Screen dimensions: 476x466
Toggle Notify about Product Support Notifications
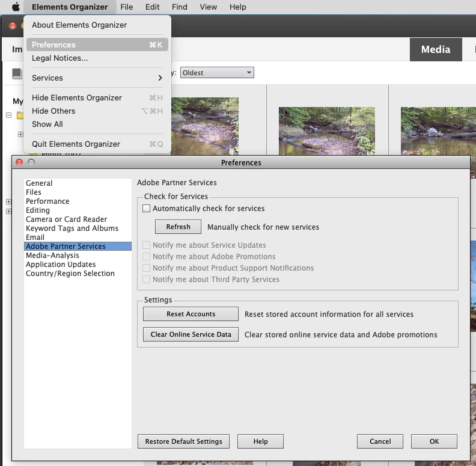click(x=146, y=268)
